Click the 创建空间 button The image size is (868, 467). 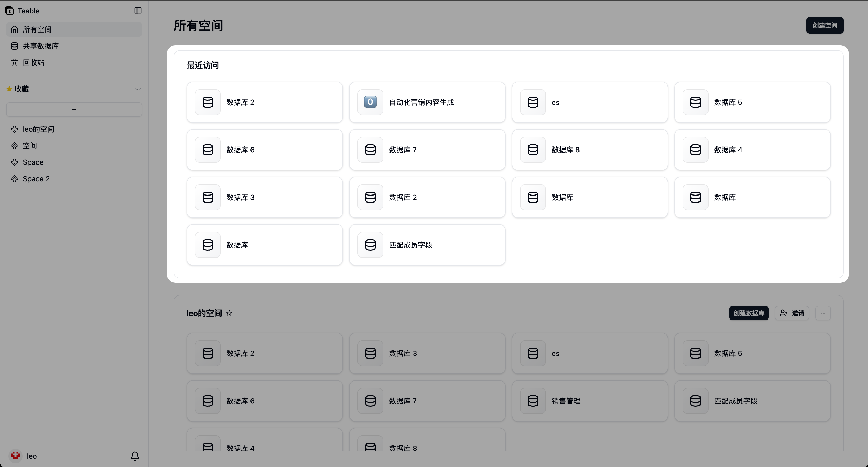pyautogui.click(x=825, y=25)
